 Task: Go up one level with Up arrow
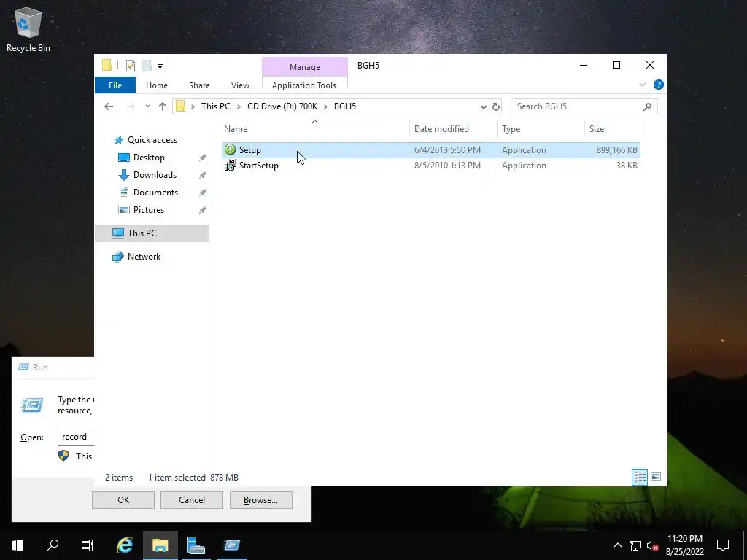(x=163, y=106)
